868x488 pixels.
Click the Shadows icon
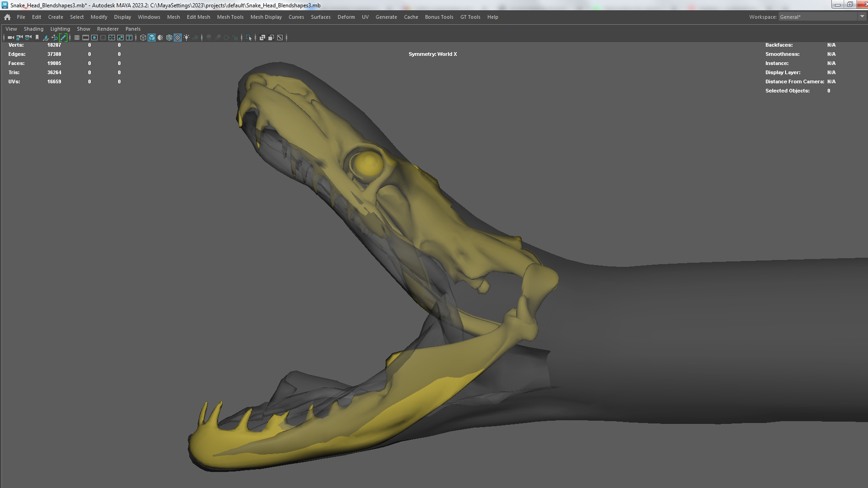tap(196, 38)
